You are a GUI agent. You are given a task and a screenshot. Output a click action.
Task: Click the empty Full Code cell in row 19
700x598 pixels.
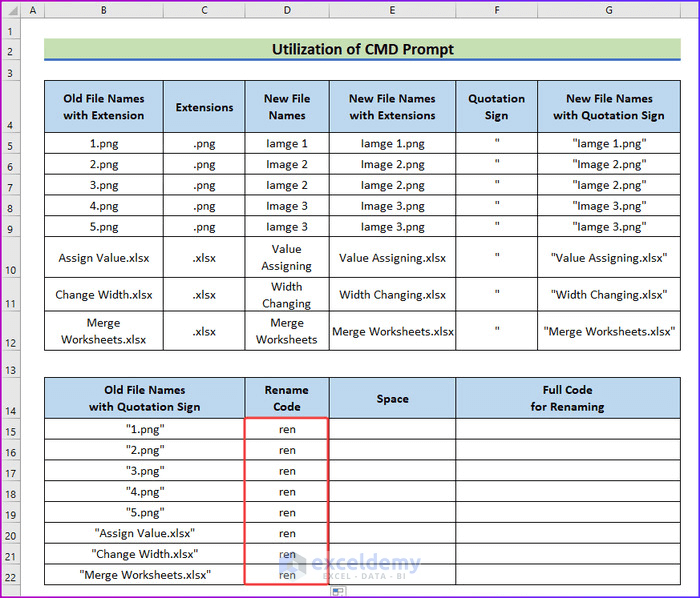568,512
